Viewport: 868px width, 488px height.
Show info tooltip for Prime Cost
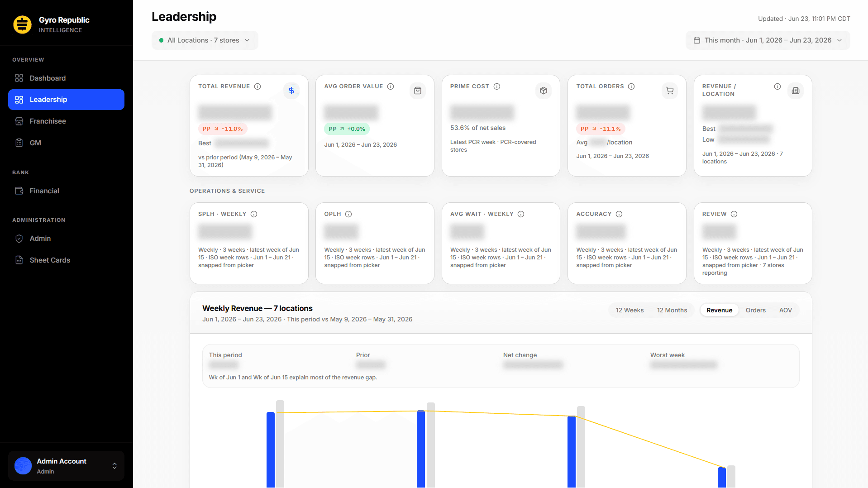(x=497, y=86)
